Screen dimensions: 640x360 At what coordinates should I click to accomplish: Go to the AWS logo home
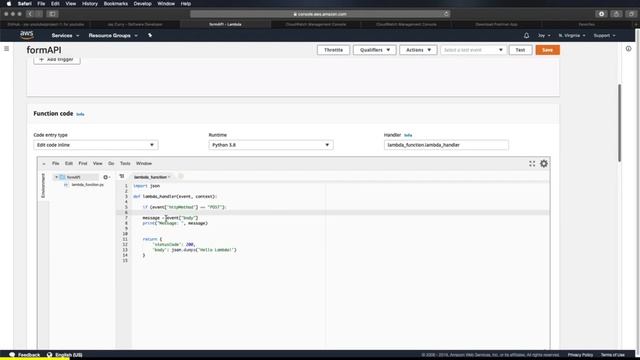coord(27,36)
